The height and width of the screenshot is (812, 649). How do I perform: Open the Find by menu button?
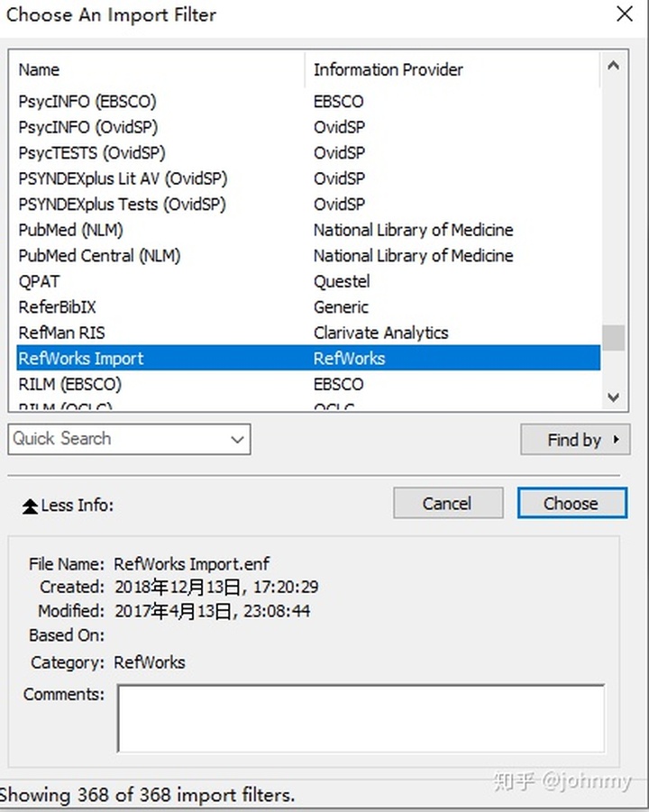coord(575,440)
